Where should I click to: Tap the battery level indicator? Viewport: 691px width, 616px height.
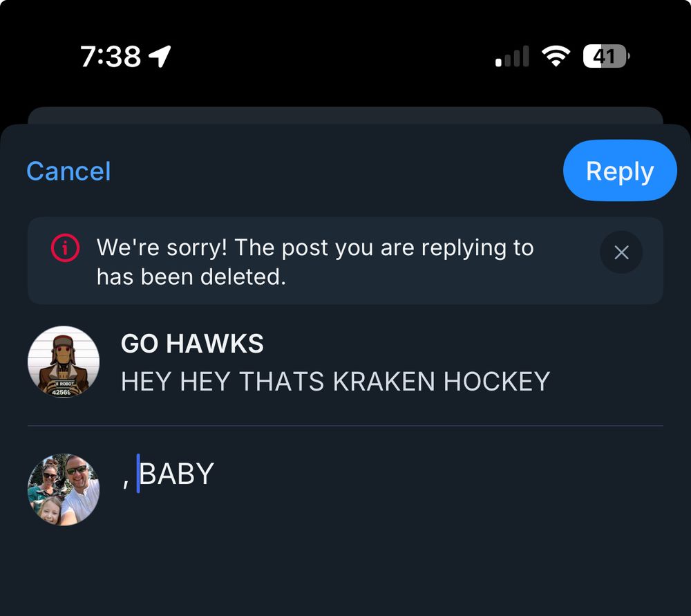click(x=606, y=56)
